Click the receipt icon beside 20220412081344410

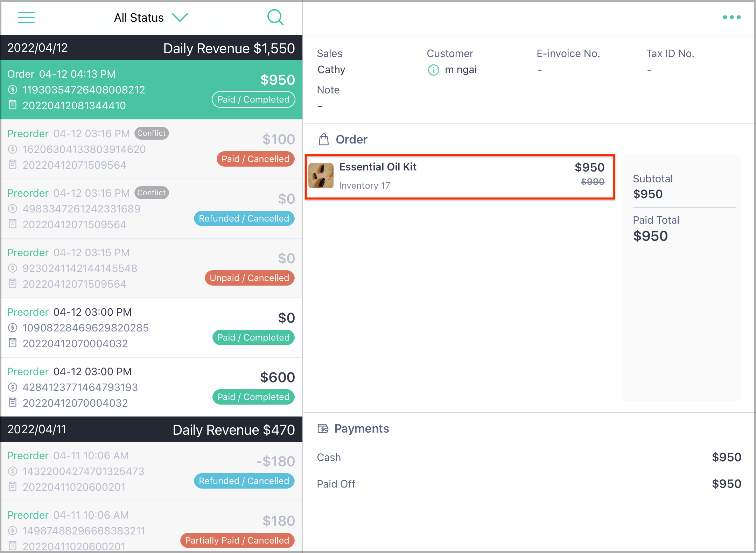[x=13, y=105]
